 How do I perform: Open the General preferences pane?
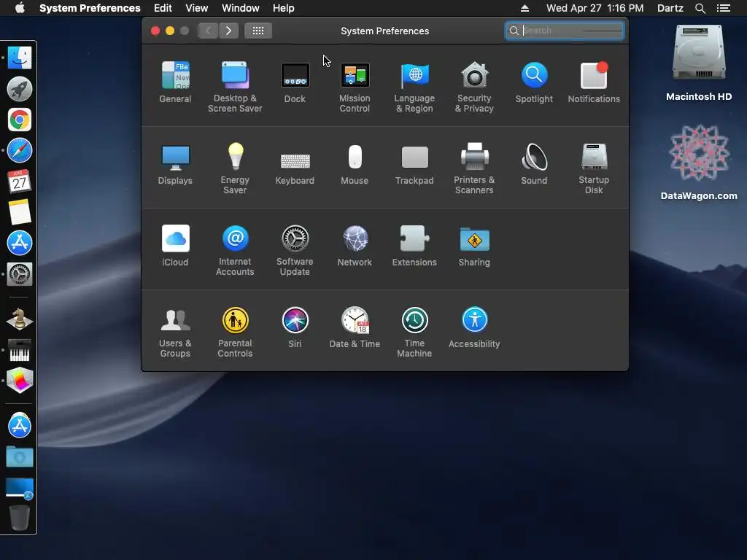point(175,82)
